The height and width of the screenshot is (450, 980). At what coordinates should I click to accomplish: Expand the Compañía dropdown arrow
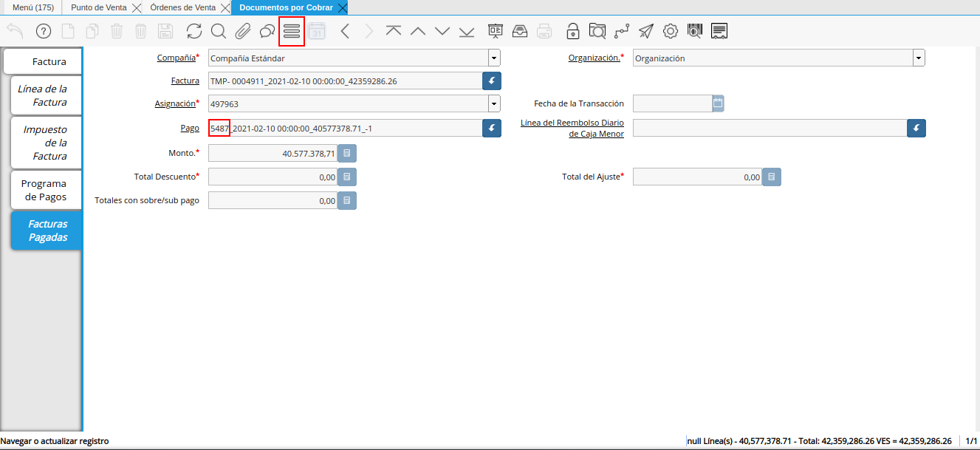tap(494, 58)
